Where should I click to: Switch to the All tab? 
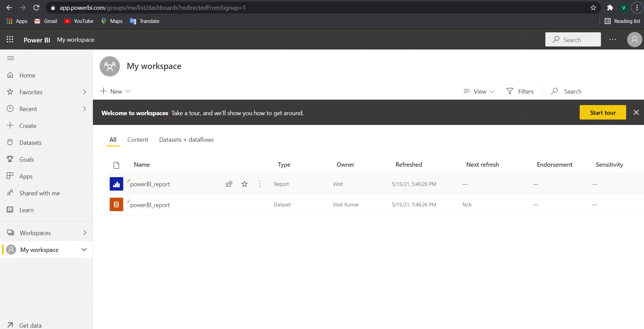[113, 140]
